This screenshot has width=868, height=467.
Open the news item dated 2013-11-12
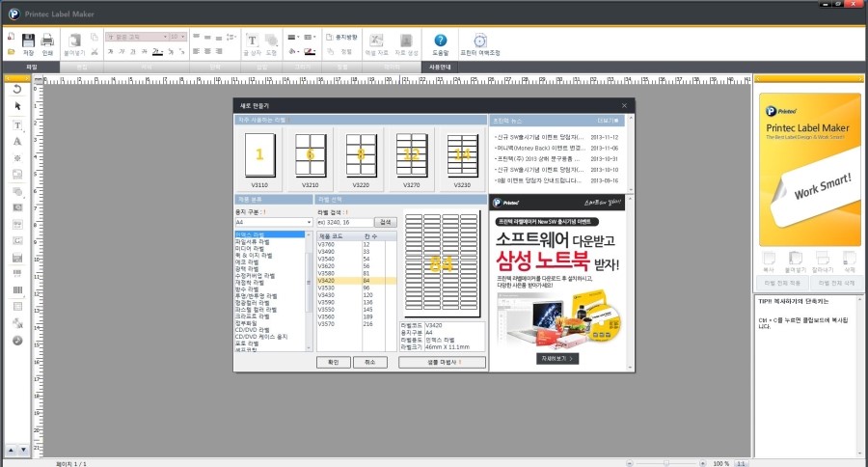click(x=556, y=137)
